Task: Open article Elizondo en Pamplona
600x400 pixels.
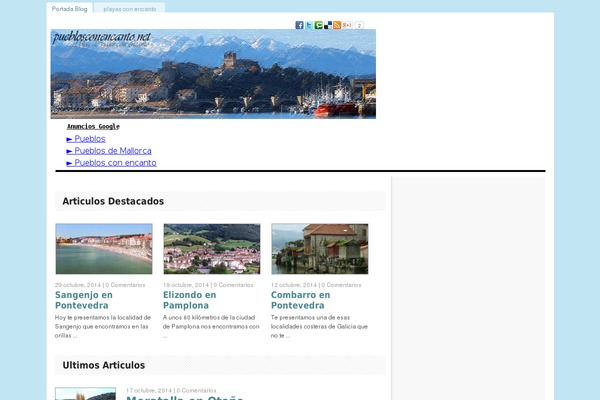Action: (190, 300)
